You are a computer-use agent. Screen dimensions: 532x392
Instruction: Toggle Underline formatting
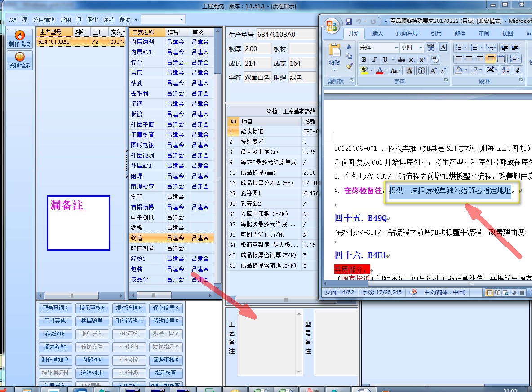385,60
